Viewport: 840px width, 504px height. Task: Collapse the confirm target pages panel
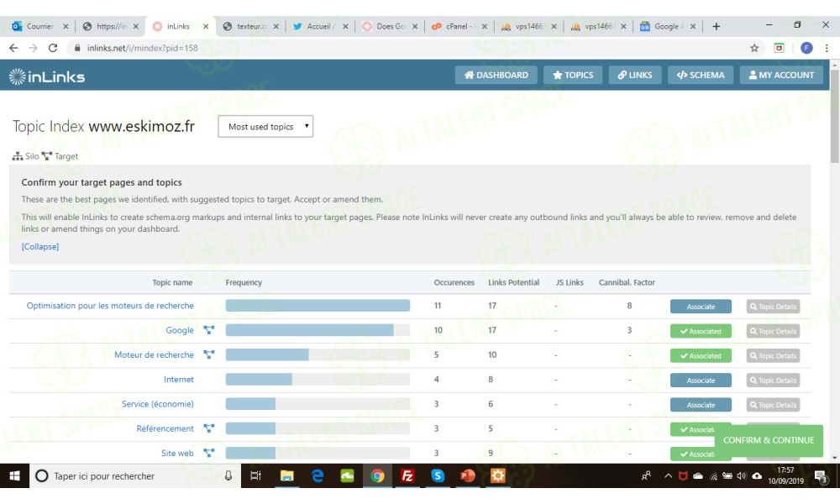(x=40, y=246)
